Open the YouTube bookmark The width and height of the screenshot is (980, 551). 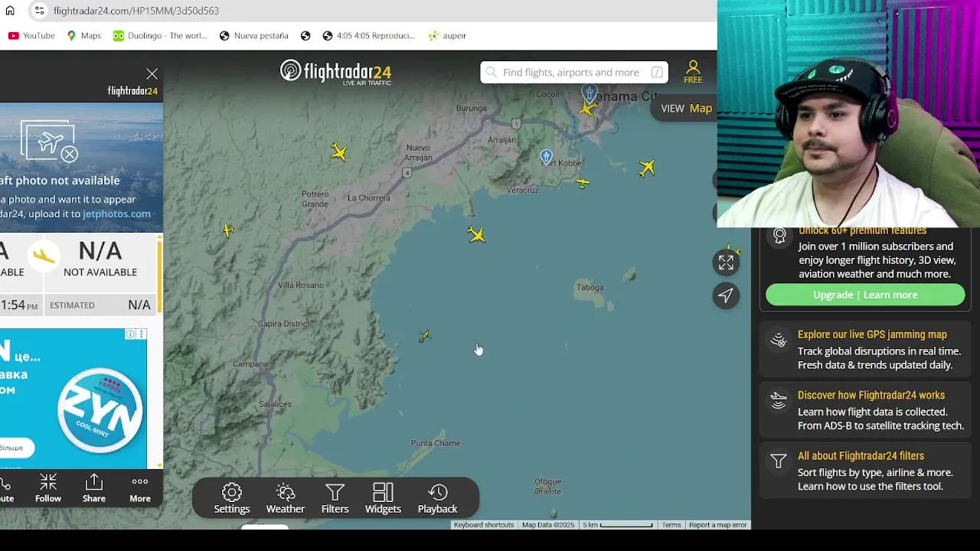(31, 35)
